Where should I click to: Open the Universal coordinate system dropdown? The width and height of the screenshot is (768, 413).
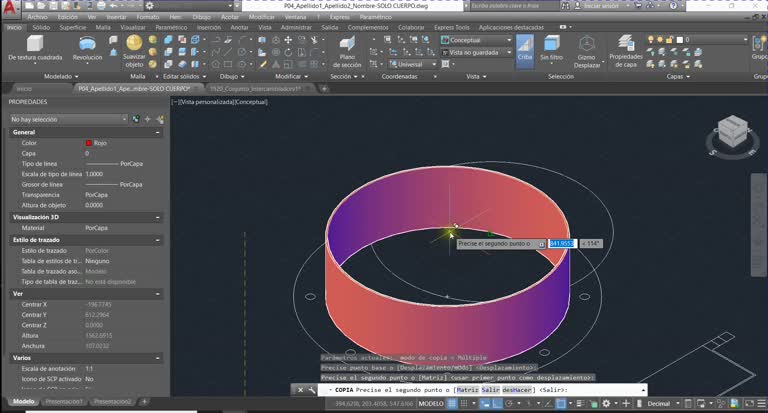coord(413,64)
